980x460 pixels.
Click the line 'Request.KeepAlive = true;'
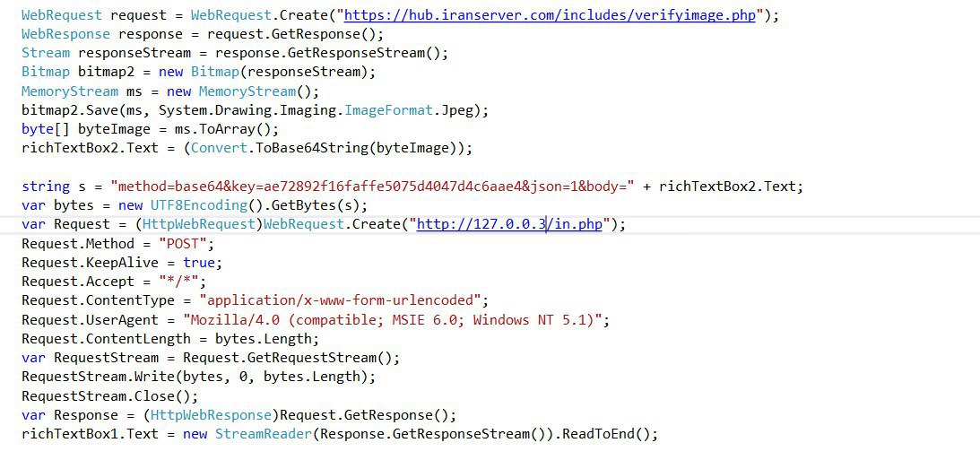[122, 263]
